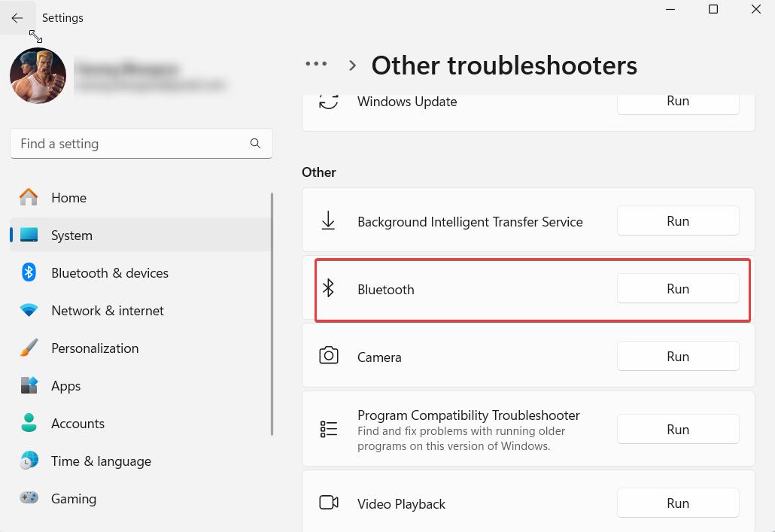Click the Camera troubleshooter icon

[328, 356]
